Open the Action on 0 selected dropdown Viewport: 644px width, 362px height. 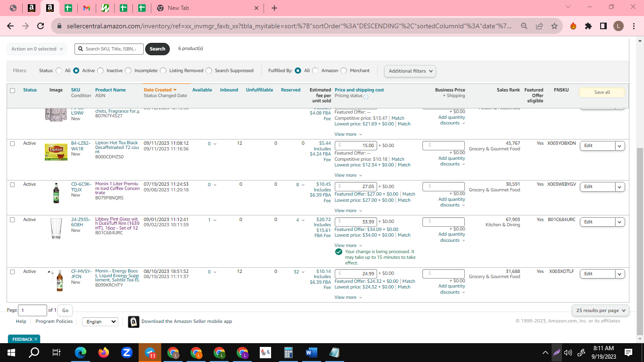(x=36, y=49)
